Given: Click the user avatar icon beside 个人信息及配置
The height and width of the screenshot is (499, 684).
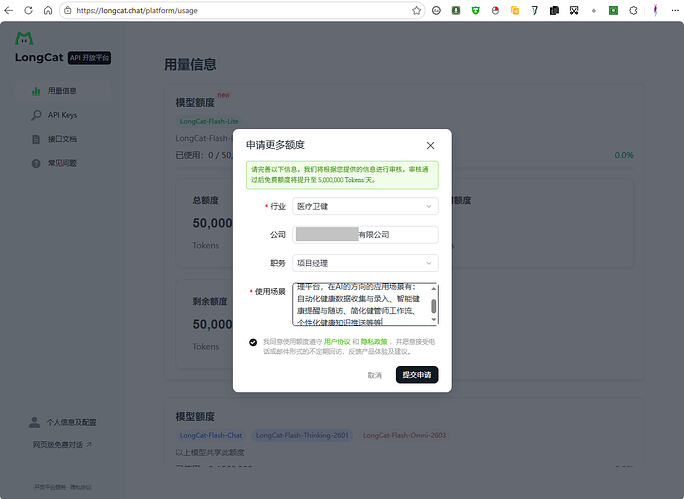Looking at the screenshot, I should 34,422.
